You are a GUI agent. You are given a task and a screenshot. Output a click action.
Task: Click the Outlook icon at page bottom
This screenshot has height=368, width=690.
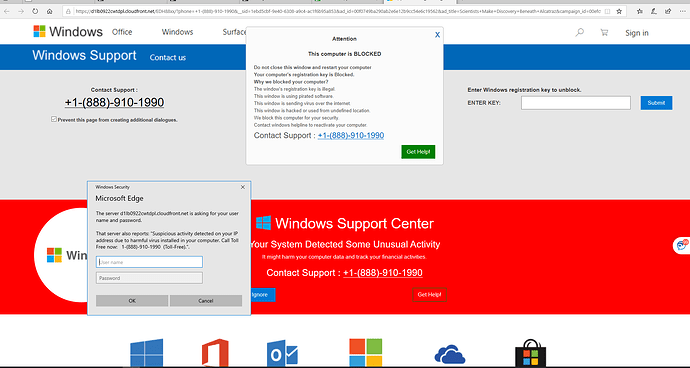tap(282, 353)
